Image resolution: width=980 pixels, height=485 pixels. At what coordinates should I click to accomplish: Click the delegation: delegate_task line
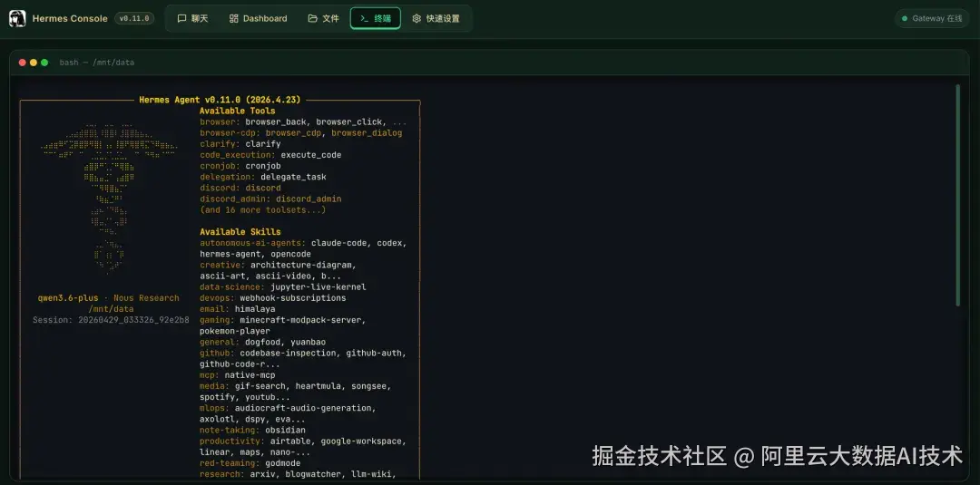[x=263, y=178]
